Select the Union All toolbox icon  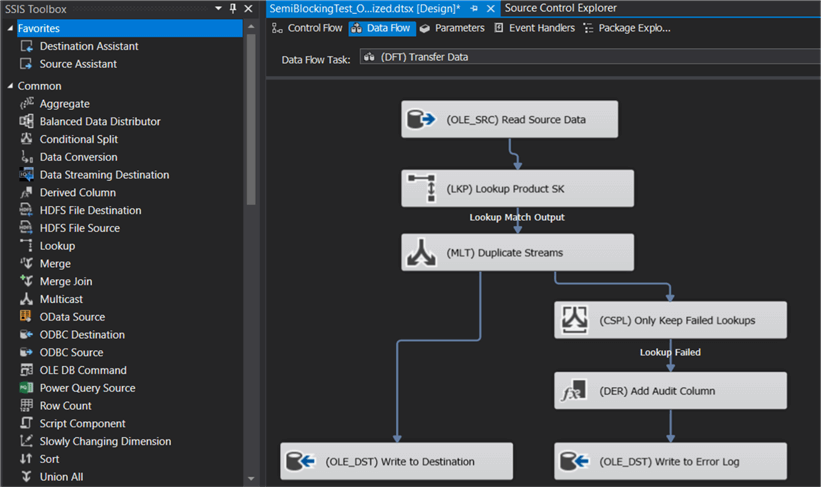coord(27,477)
